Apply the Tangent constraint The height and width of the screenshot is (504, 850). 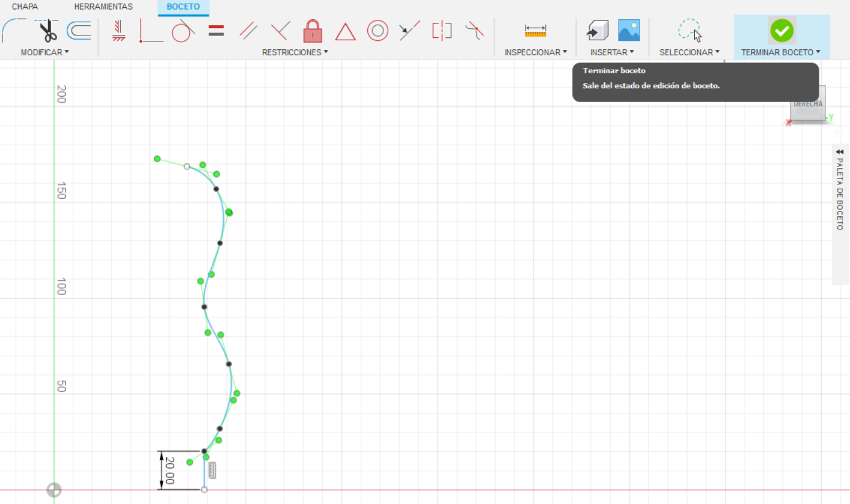(x=184, y=30)
